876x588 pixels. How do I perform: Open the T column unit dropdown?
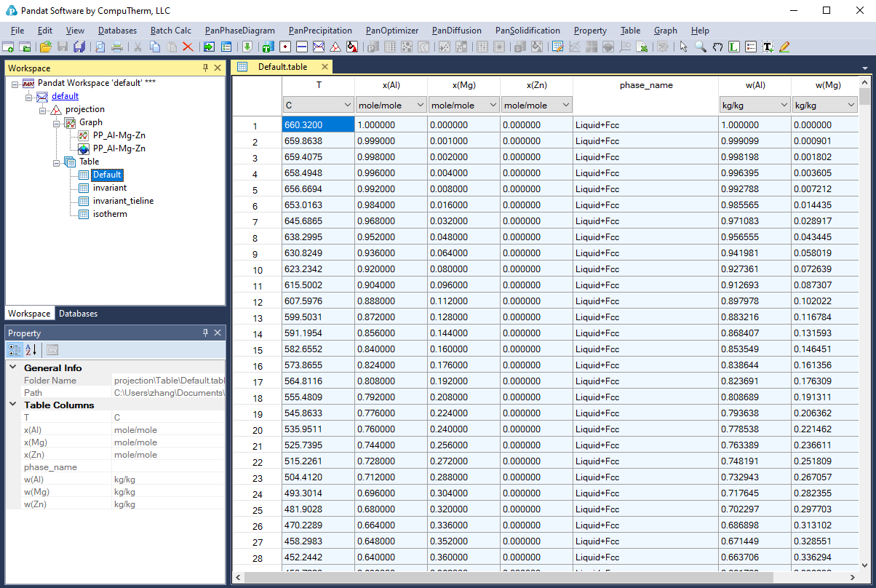[346, 106]
